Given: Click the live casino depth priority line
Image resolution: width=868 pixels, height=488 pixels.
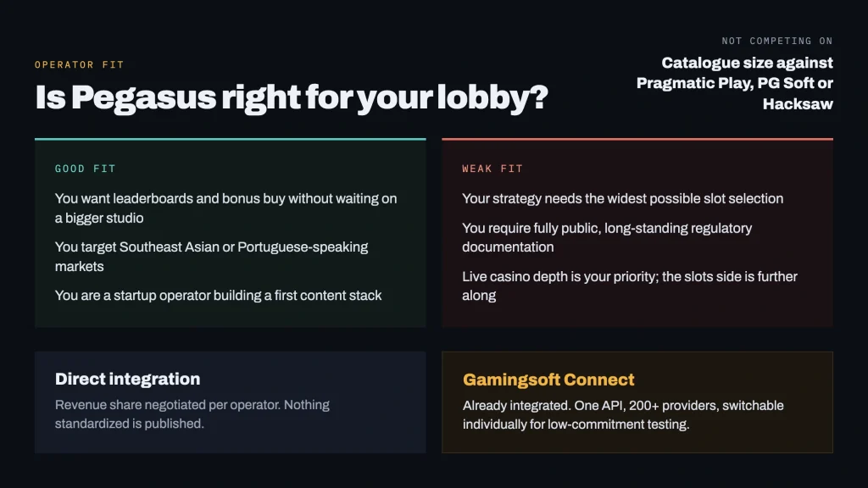Looking at the screenshot, I should coord(630,286).
